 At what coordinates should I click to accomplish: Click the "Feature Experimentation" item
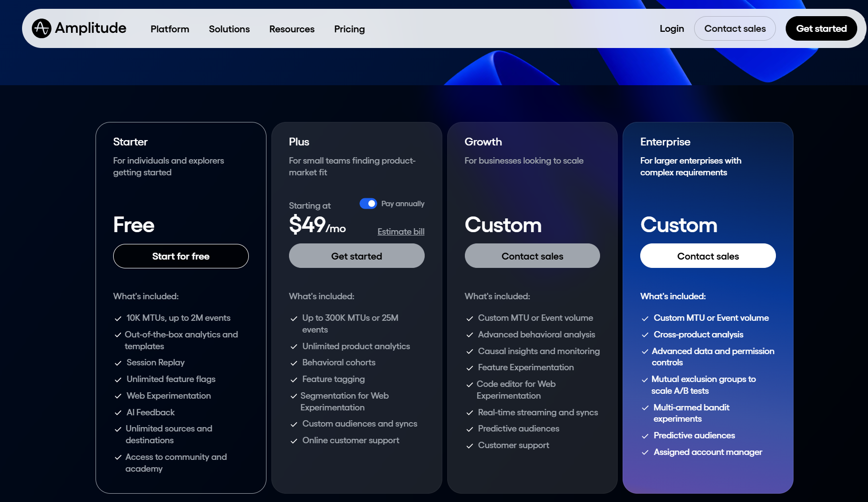[x=526, y=367]
